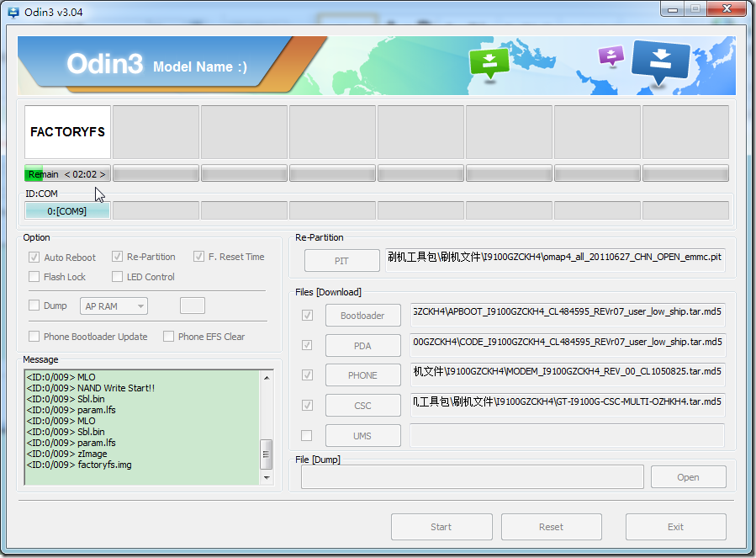Open the AP RAM dropdown
Viewport: 756px width, 558px height.
click(114, 306)
